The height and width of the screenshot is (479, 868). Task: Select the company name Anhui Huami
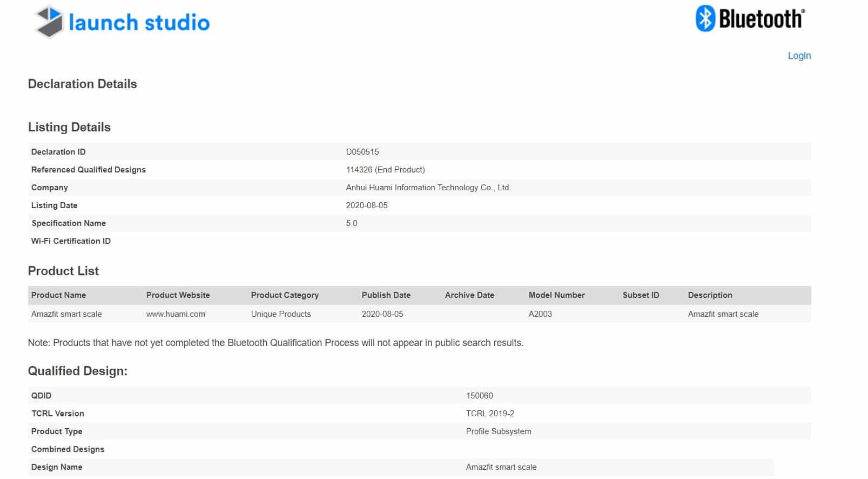[x=428, y=188]
